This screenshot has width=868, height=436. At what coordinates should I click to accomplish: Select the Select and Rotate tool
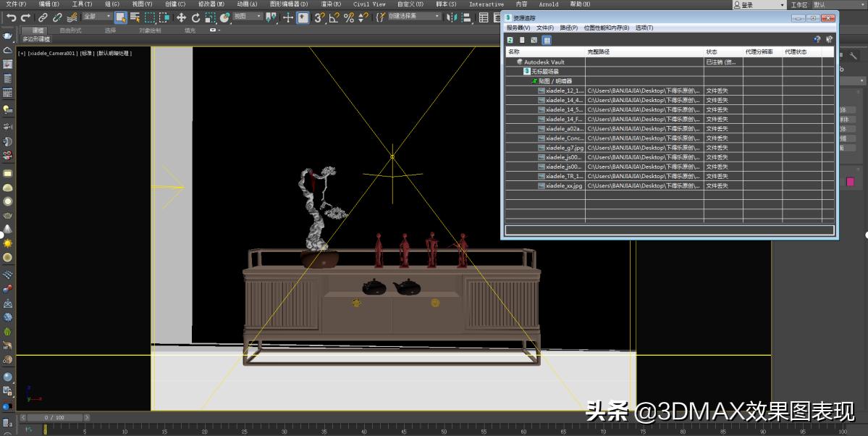pyautogui.click(x=196, y=17)
